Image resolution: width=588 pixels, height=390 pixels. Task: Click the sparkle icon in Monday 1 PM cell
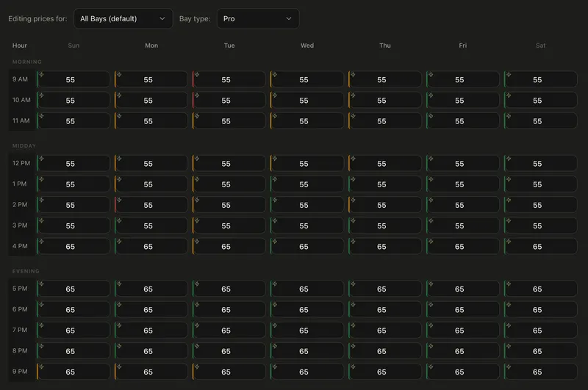pyautogui.click(x=119, y=179)
